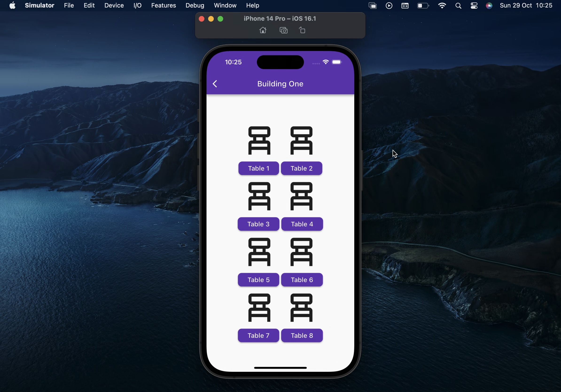The width and height of the screenshot is (561, 392).
Task: Click the Simulator Home button icon
Action: (x=263, y=30)
